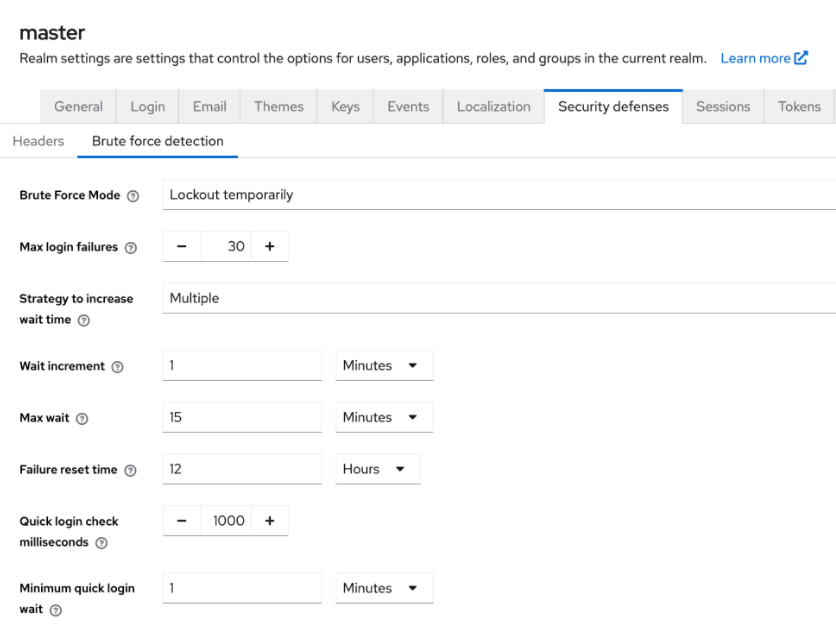This screenshot has height=632, width=836.
Task: Switch to the Sessions tab
Action: point(722,107)
